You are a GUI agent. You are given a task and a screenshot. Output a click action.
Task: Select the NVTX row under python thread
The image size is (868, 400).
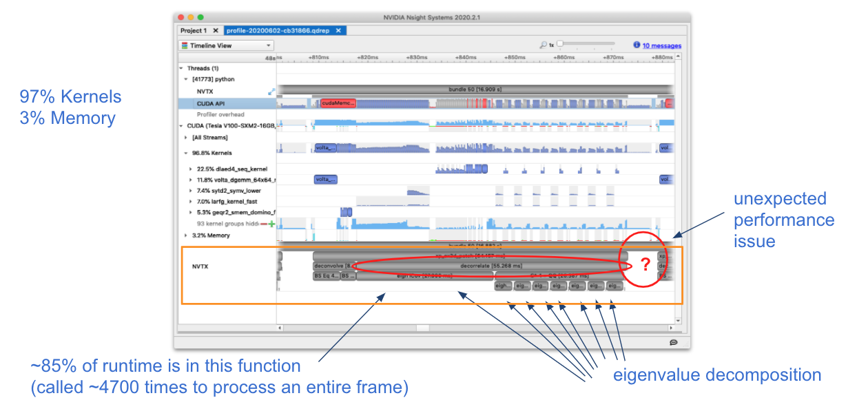coord(207,90)
